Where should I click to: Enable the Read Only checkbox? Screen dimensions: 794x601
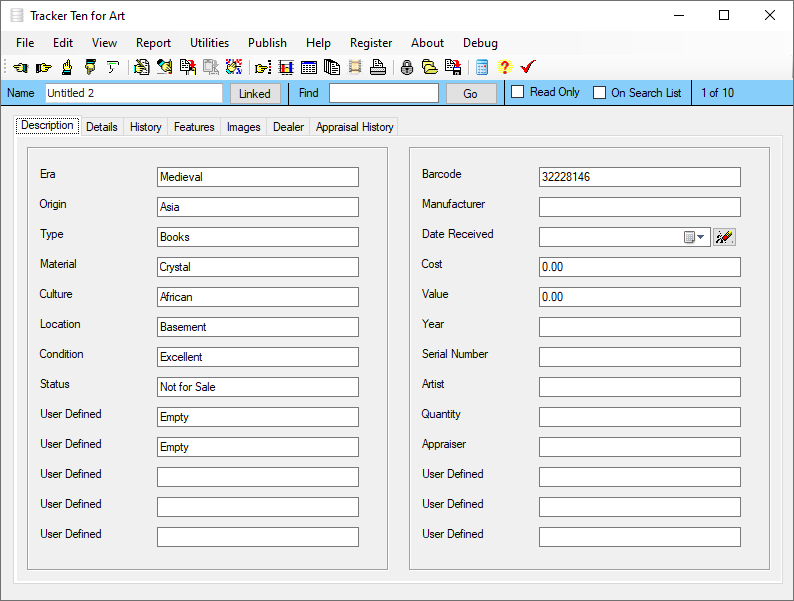point(518,93)
